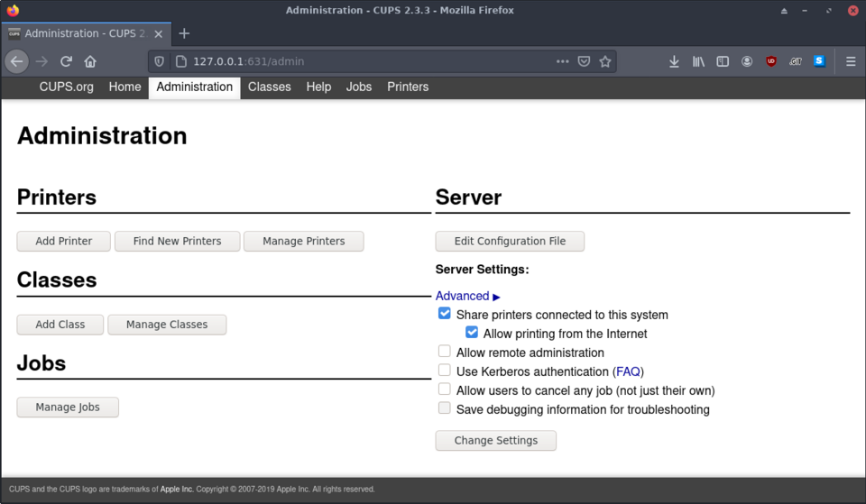The height and width of the screenshot is (504, 866).
Task: Apply with Change Settings button
Action: click(x=496, y=441)
